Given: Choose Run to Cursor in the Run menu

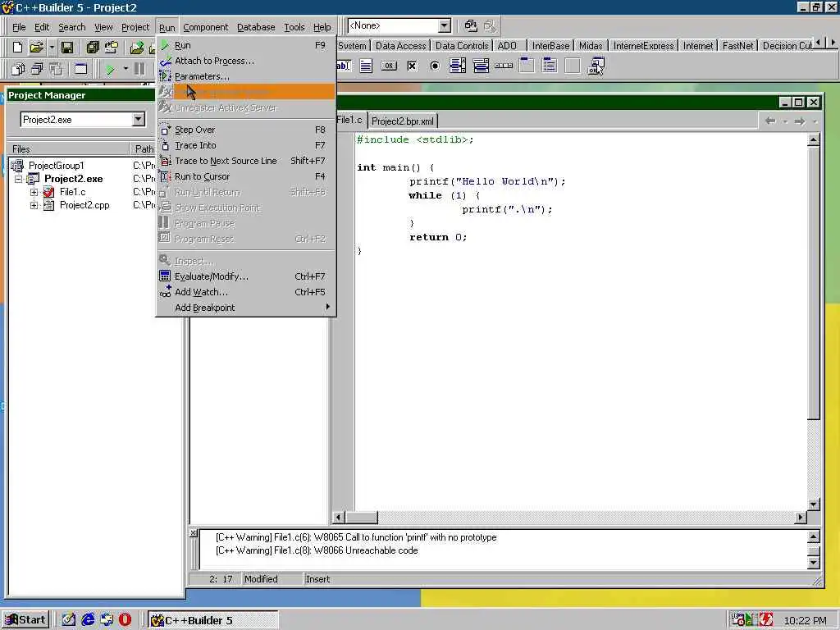Looking at the screenshot, I should tap(246, 176).
